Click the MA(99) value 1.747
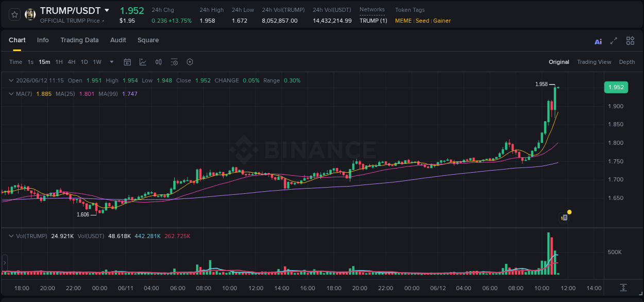The width and height of the screenshot is (644, 302). (130, 94)
